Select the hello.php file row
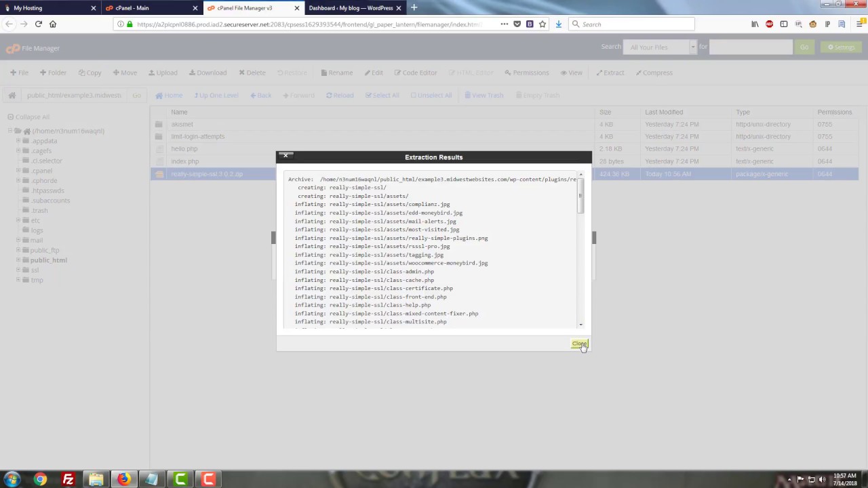Image resolution: width=868 pixels, height=488 pixels. (505, 148)
